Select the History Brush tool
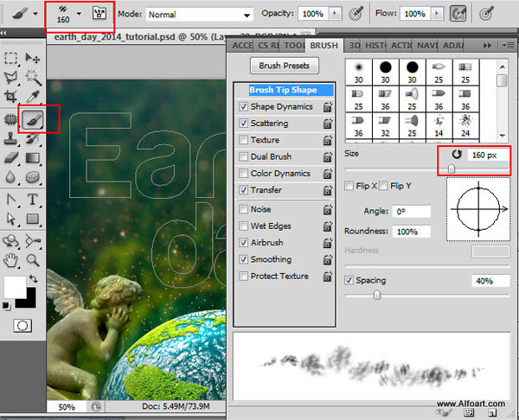Image resolution: width=519 pixels, height=420 pixels. tap(33, 138)
